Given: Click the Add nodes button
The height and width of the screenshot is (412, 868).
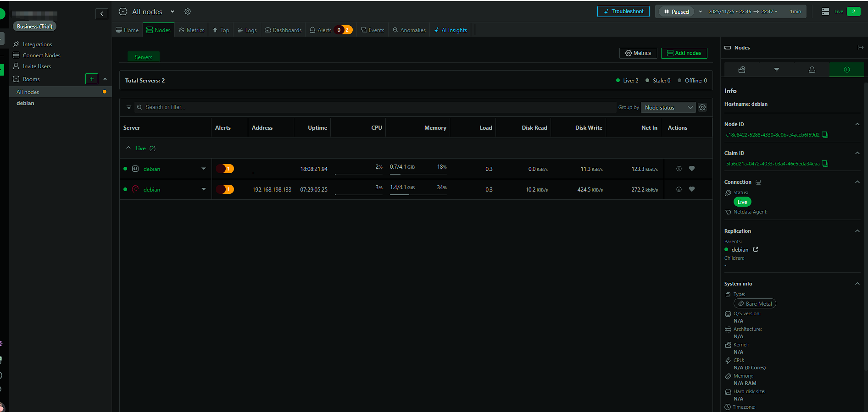Looking at the screenshot, I should point(684,53).
